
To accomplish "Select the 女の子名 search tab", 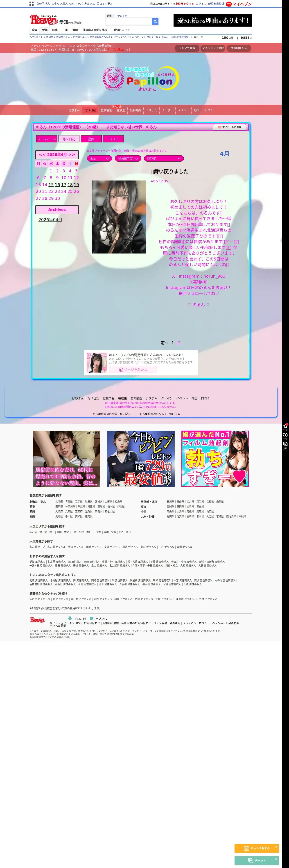I will [122, 16].
